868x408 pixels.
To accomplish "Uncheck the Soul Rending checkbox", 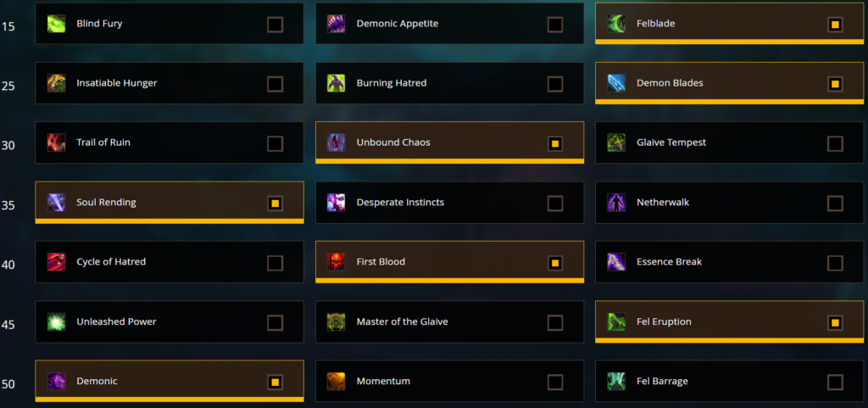I will pos(275,204).
